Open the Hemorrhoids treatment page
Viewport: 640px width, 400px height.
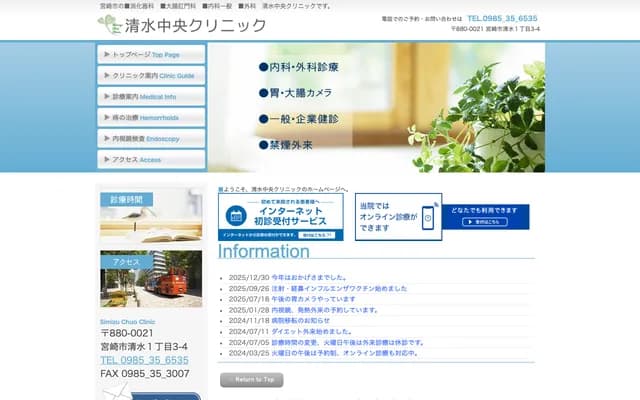[x=151, y=118]
